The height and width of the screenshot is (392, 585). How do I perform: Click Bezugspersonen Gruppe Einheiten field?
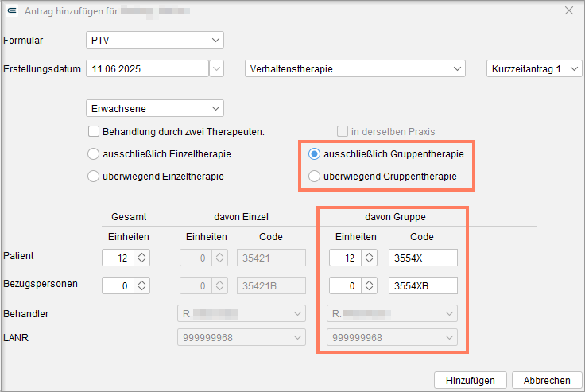pyautogui.click(x=345, y=285)
